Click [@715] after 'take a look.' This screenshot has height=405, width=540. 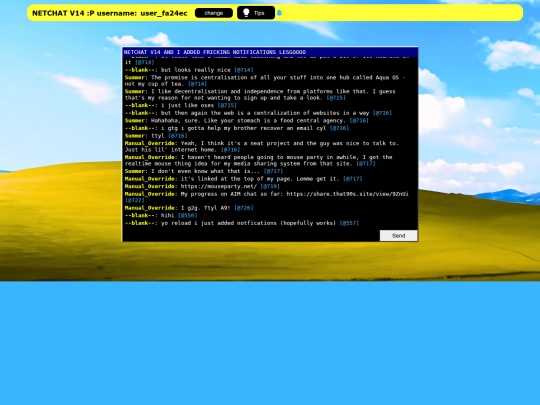tap(336, 98)
